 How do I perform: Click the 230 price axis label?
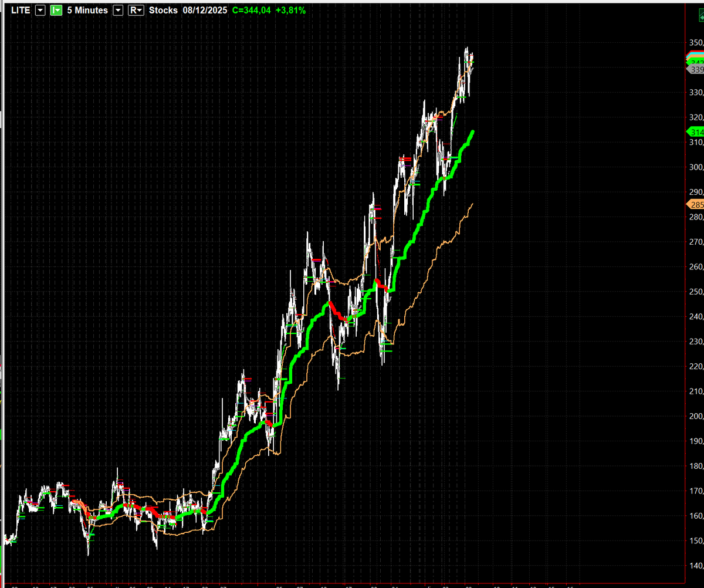[696, 342]
